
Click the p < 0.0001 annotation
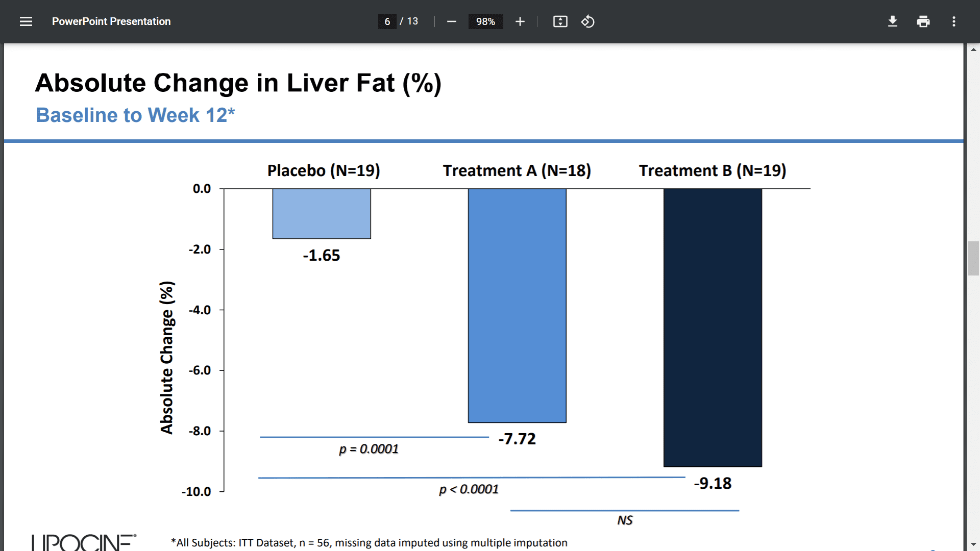[x=469, y=489]
